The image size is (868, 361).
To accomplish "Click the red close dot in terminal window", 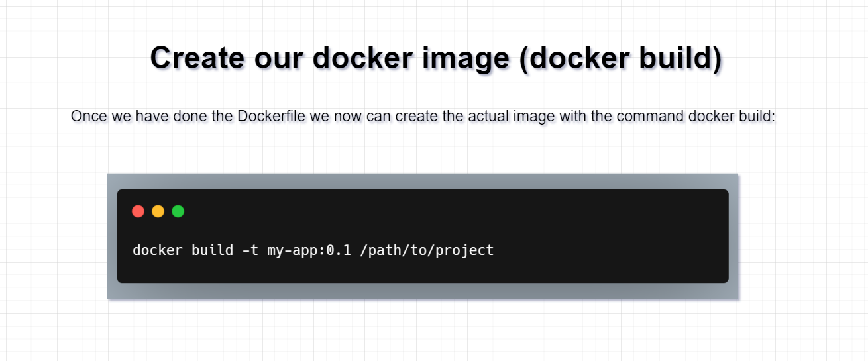I will coord(138,211).
